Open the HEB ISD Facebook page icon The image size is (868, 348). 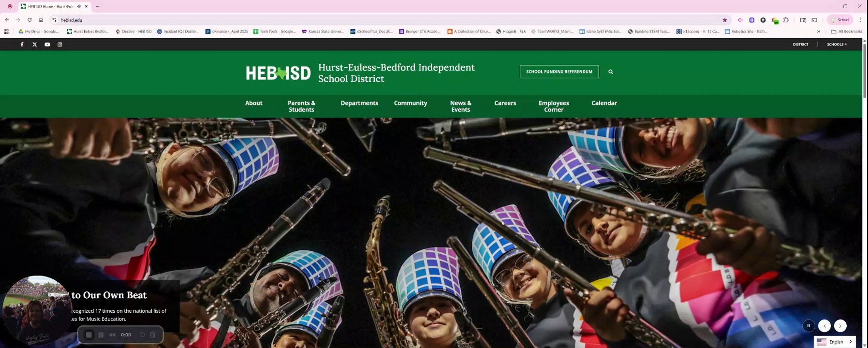22,44
